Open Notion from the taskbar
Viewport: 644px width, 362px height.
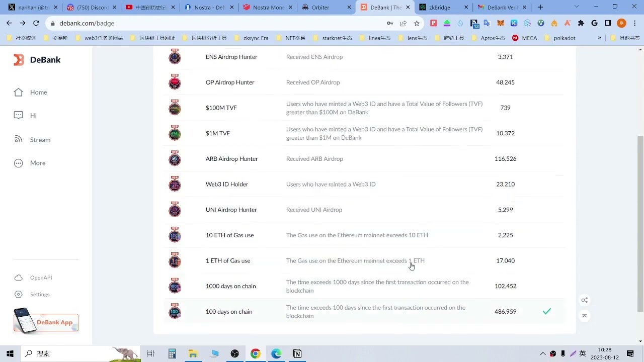click(x=297, y=354)
